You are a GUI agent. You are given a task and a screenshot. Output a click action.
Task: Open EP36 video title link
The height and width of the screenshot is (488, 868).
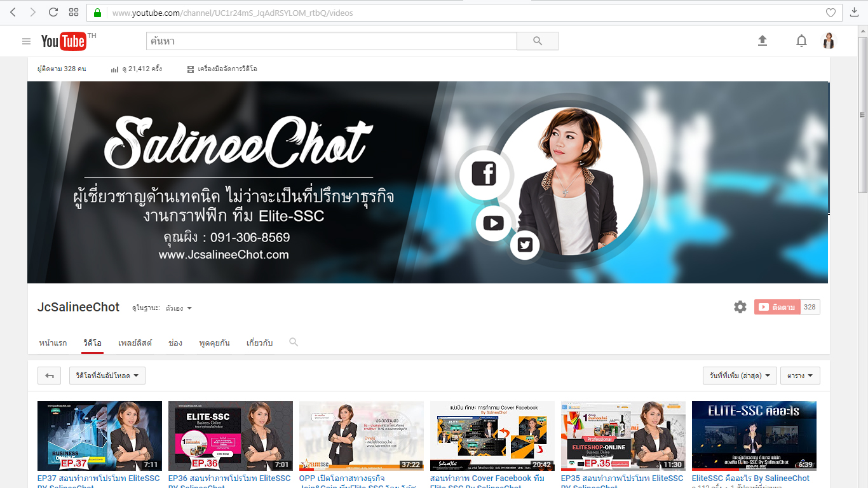(x=229, y=482)
